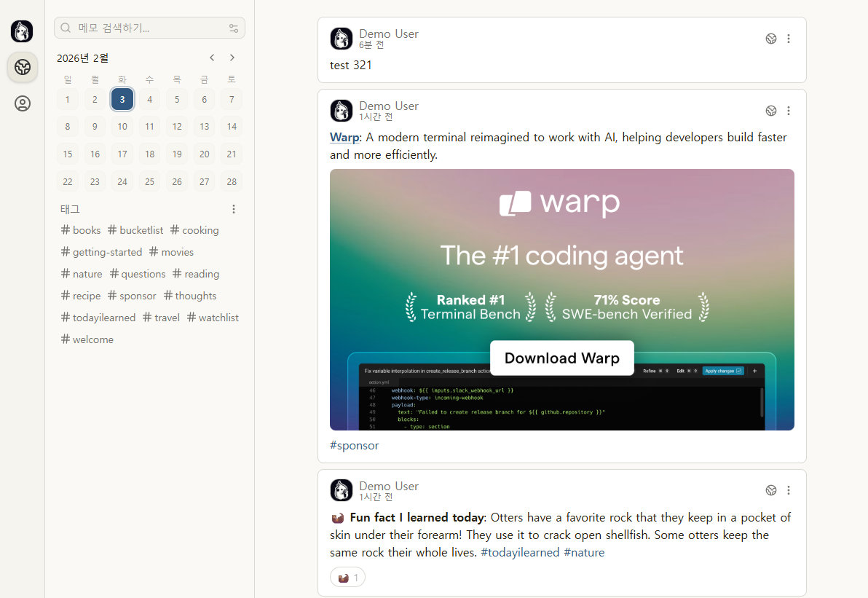The height and width of the screenshot is (598, 868).
Task: Select February 10 in calendar
Action: coord(122,127)
